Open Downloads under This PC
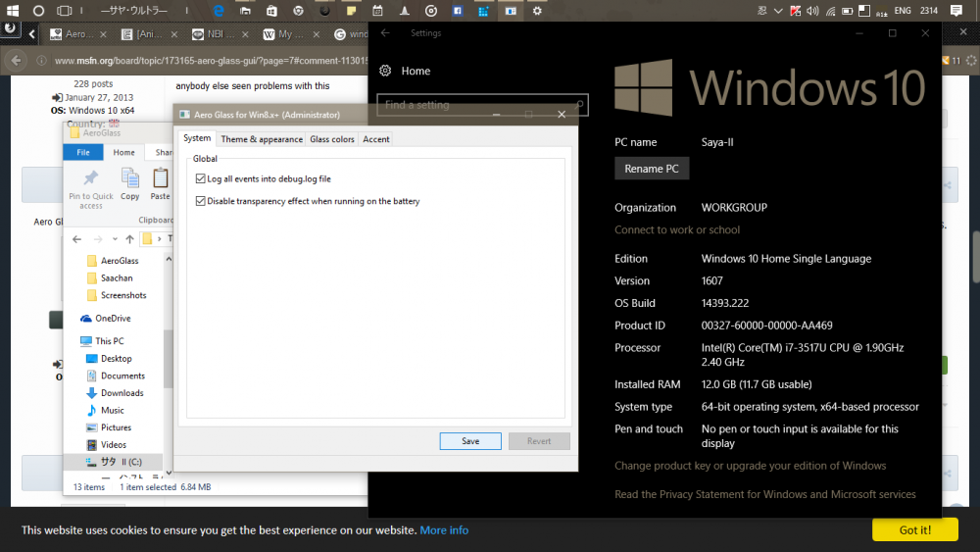 tap(115, 393)
